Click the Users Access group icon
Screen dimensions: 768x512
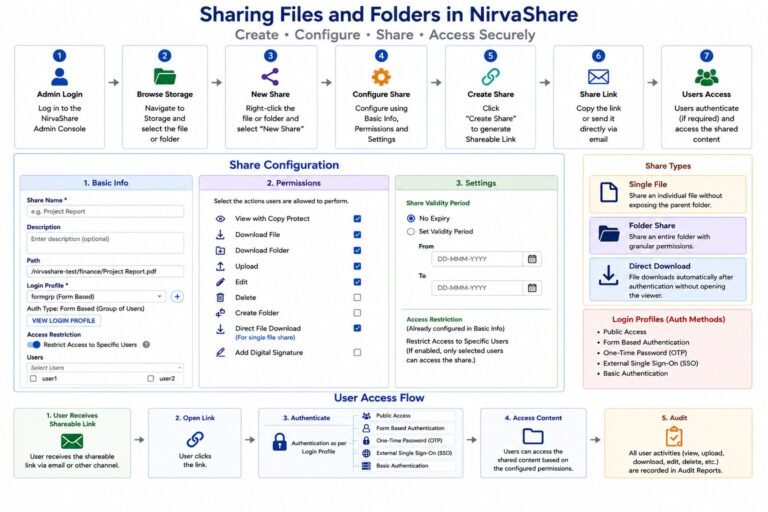706,77
